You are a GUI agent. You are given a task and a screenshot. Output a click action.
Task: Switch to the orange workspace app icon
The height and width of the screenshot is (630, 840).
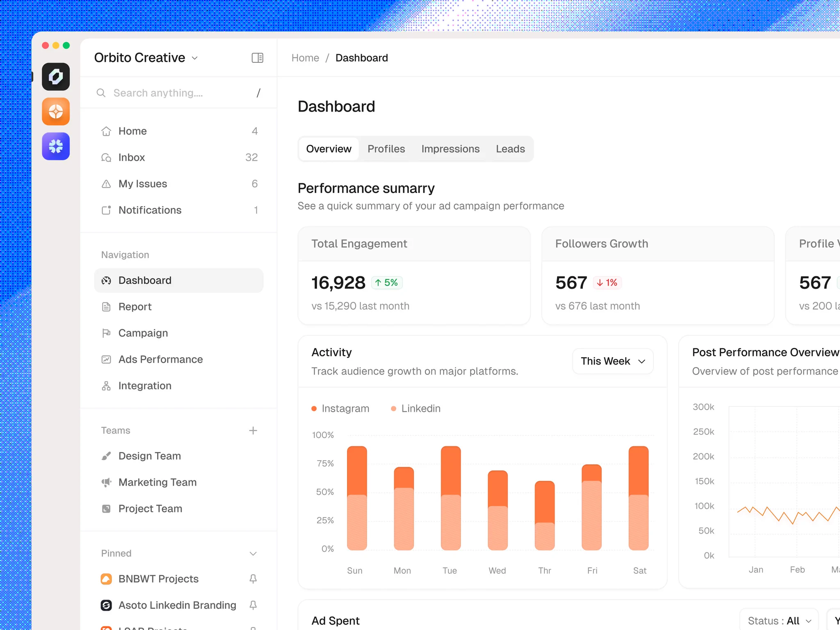56,112
